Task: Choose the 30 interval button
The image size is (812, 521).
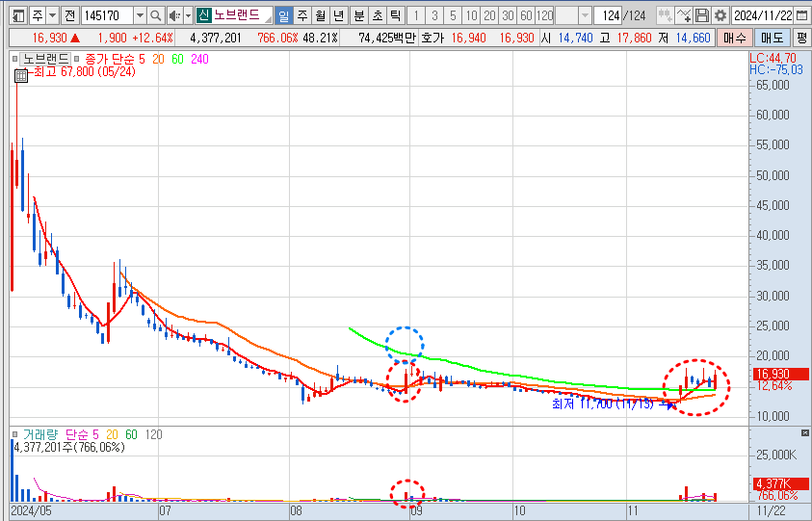Action: (508, 15)
